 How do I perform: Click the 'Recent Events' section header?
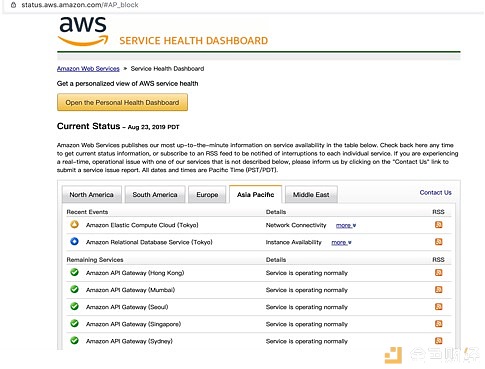tap(87, 212)
